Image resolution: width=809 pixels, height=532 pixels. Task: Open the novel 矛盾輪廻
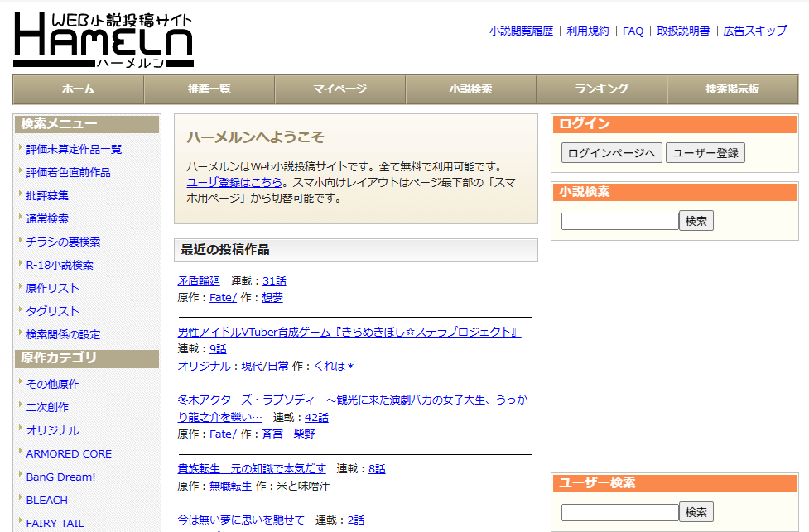(199, 281)
